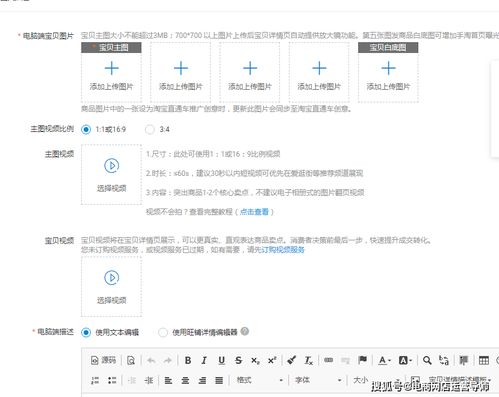This screenshot has width=499, height=397.
Task: Center align text
Action: [185, 380]
